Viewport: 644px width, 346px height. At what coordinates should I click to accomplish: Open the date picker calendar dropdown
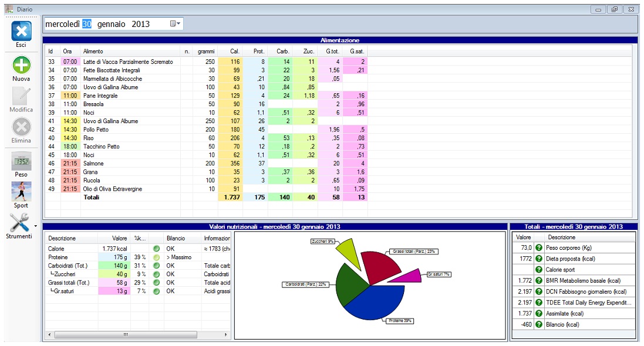click(176, 24)
